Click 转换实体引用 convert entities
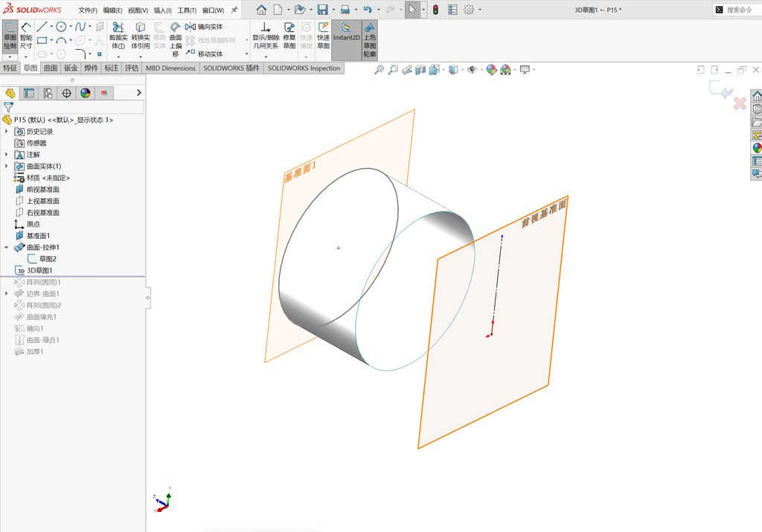 click(x=141, y=36)
